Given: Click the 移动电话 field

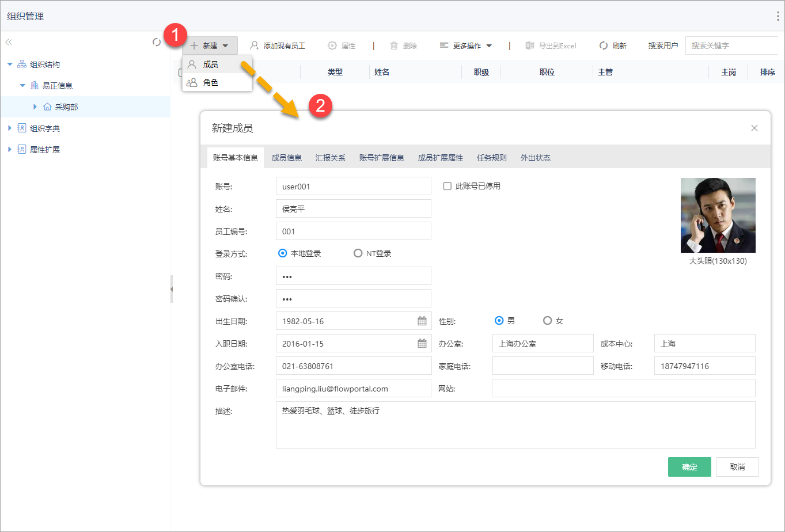Looking at the screenshot, I should pos(705,366).
